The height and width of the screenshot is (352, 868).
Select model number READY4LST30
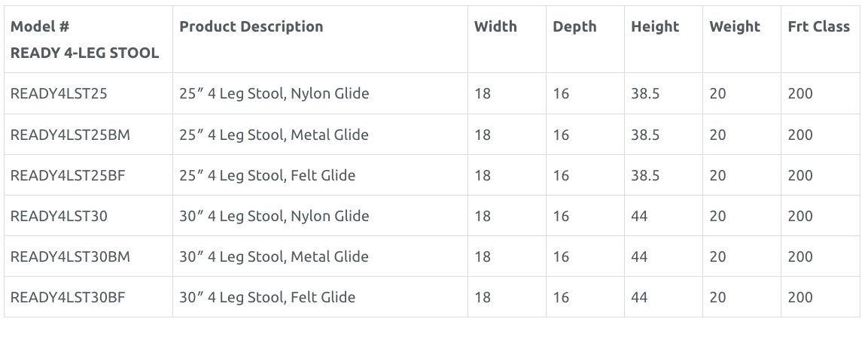coord(59,216)
